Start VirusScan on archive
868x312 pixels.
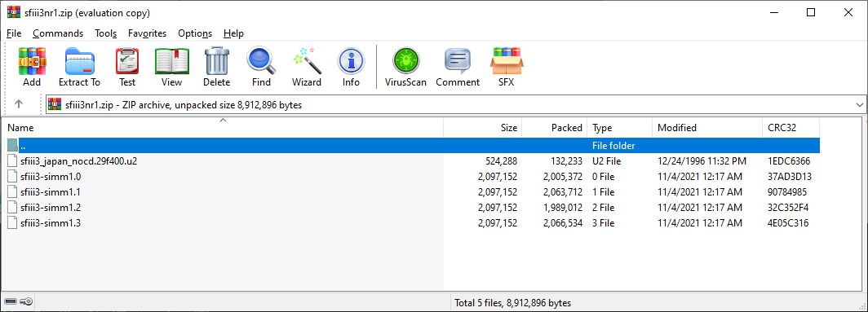pyautogui.click(x=405, y=67)
